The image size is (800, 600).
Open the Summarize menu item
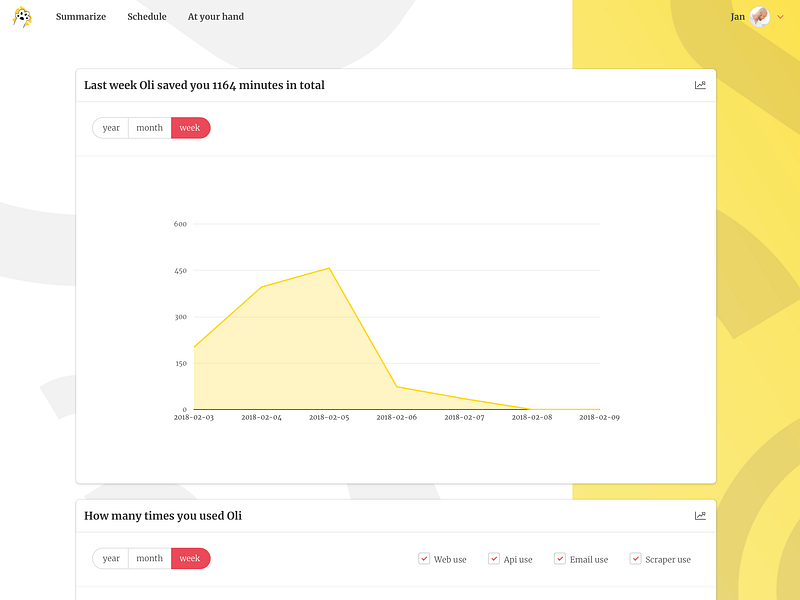click(x=81, y=16)
